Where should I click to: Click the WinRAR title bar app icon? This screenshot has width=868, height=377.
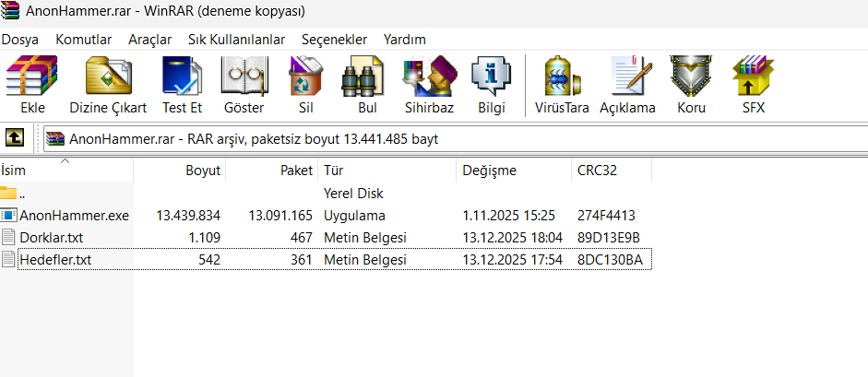pyautogui.click(x=10, y=10)
